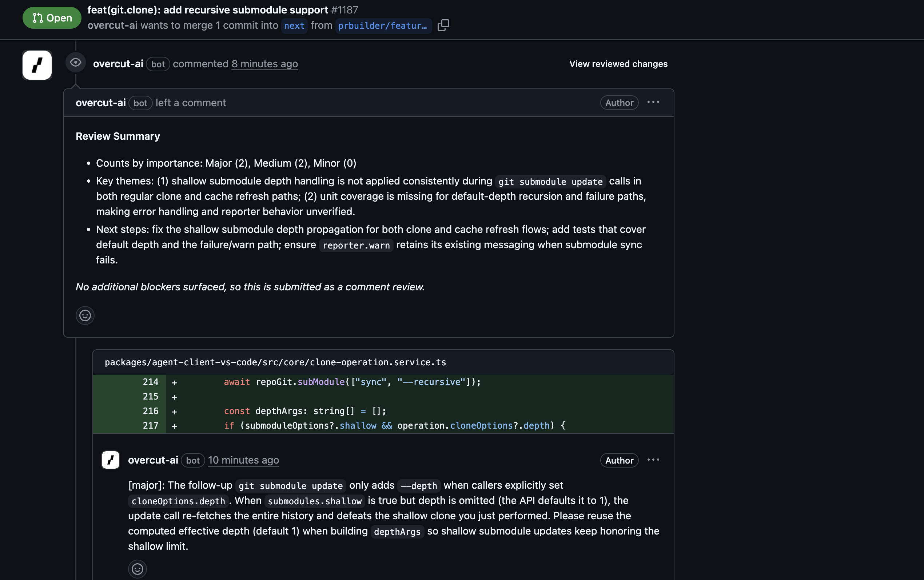Click overcut-ai name in 'left a comment' header

tap(101, 103)
